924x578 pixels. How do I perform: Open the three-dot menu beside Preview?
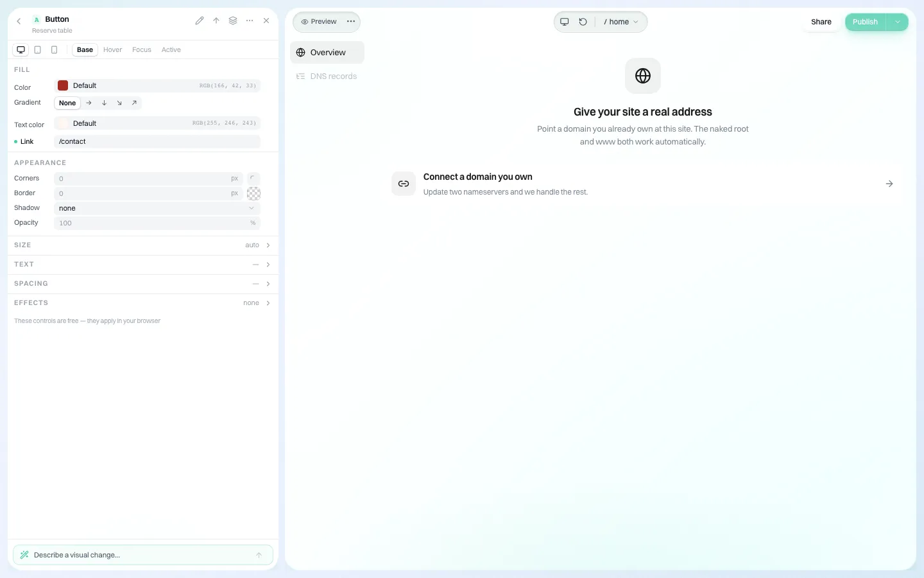pos(351,22)
